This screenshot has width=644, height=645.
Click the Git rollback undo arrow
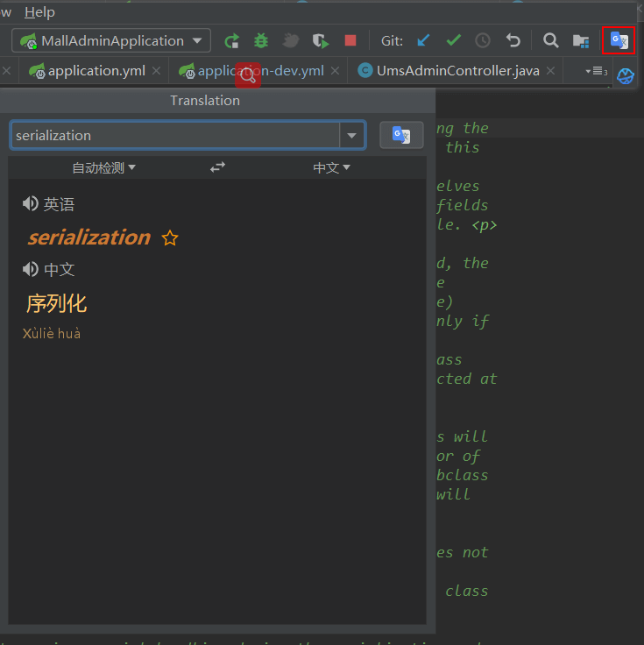[x=513, y=40]
